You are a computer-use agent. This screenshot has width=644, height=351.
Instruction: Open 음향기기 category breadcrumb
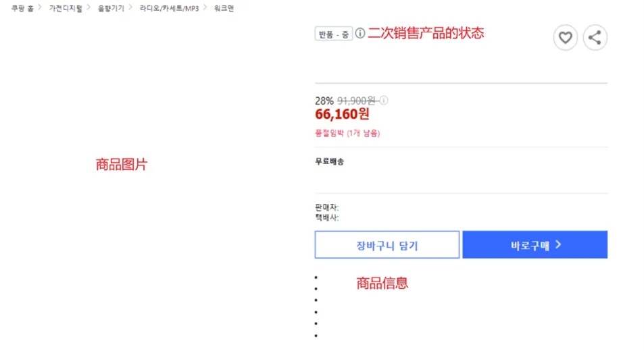point(110,8)
